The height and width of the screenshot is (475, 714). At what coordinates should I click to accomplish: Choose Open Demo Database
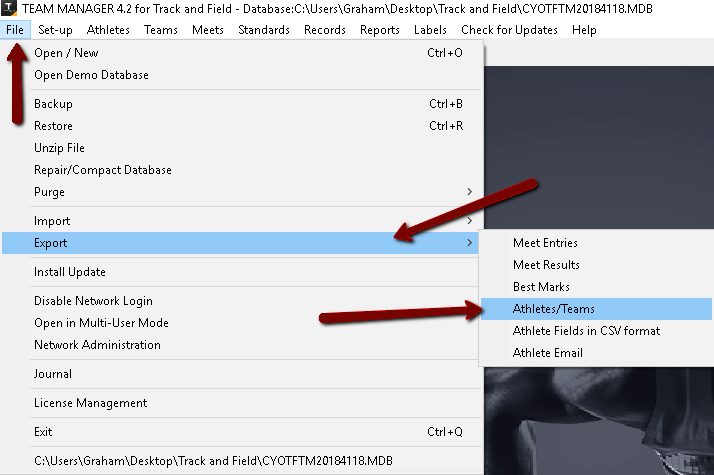[241, 75]
